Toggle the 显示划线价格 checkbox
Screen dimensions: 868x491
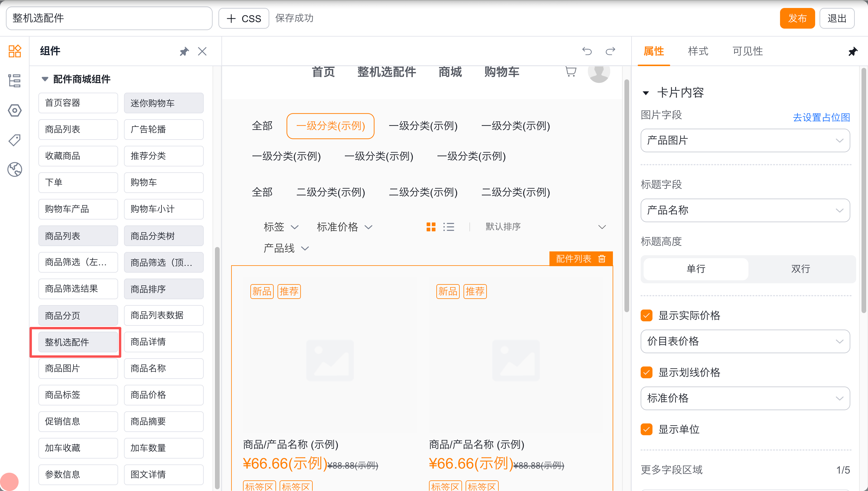[x=646, y=372]
